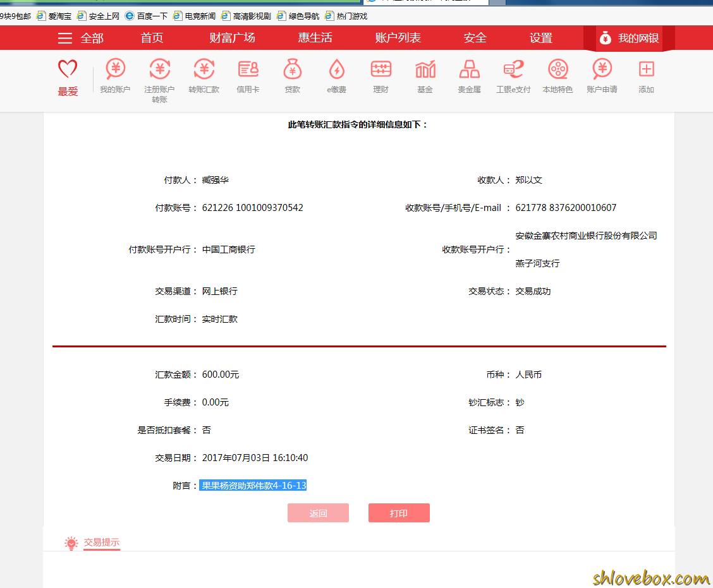Image resolution: width=713 pixels, height=588 pixels.
Task: Switch to 交易提示 tab
Action: coord(101,542)
